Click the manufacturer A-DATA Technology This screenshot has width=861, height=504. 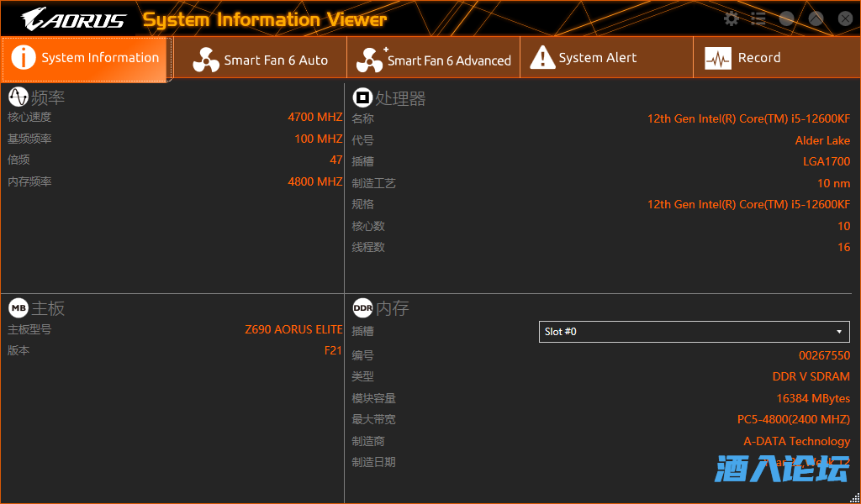click(x=797, y=441)
